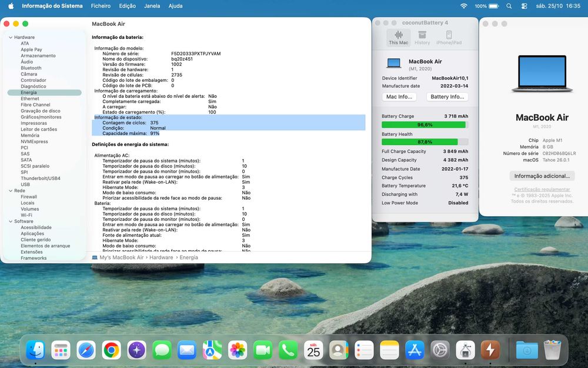Collapse the Rede section in sidebar
This screenshot has width=588, height=368.
pyautogui.click(x=11, y=191)
